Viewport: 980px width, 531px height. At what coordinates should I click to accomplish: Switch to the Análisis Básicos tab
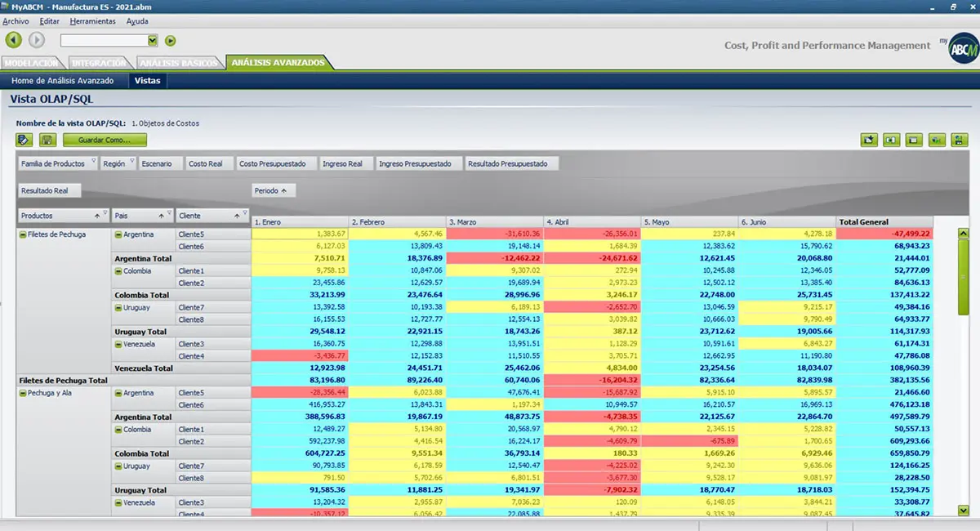(179, 63)
